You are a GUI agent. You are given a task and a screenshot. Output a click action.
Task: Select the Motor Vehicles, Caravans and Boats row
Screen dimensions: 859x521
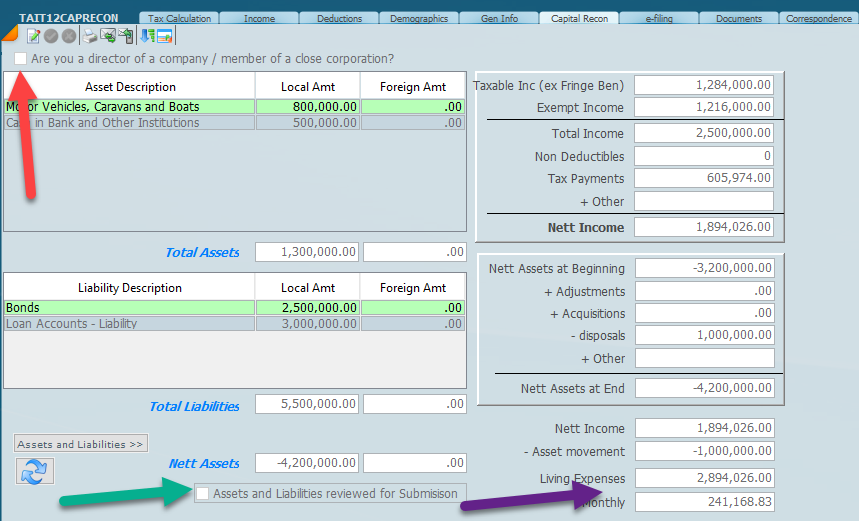pos(130,106)
